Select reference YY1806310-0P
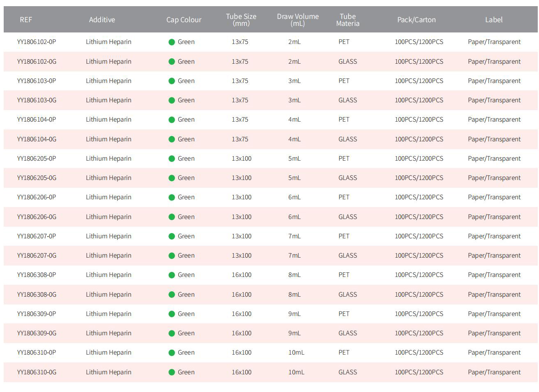This screenshot has width=539, height=392. tap(37, 353)
